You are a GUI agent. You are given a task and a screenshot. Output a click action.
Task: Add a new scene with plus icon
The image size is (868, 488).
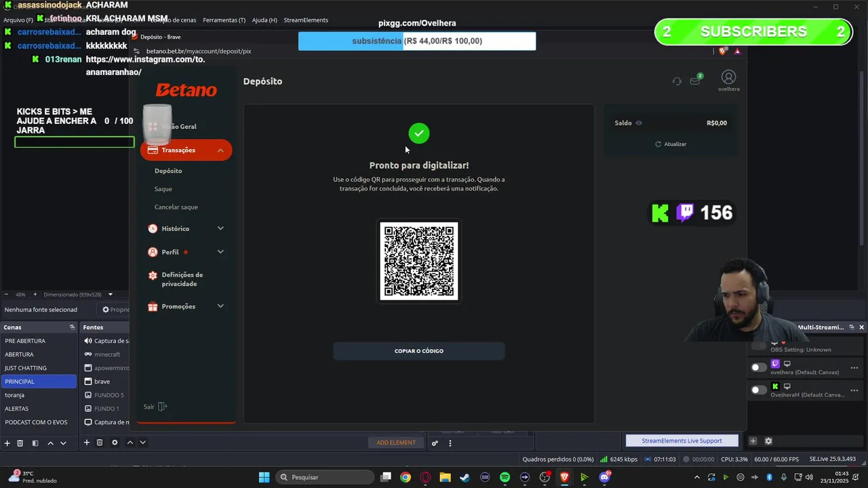tap(7, 443)
